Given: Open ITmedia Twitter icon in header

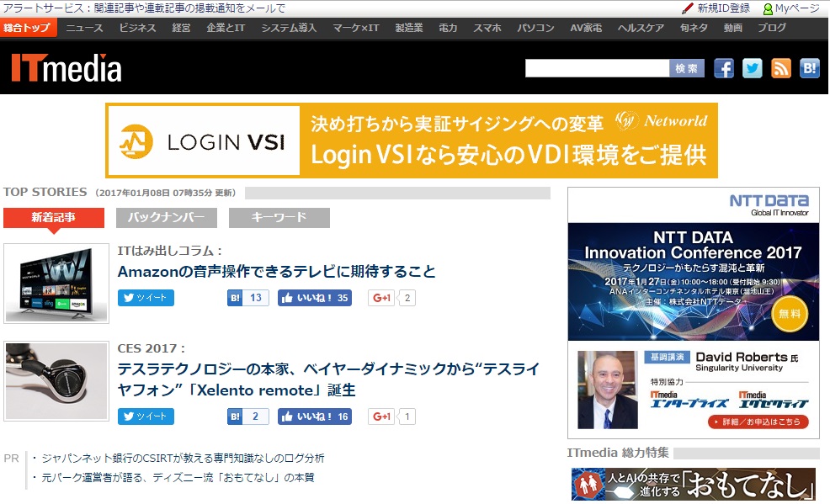Looking at the screenshot, I should tap(753, 68).
